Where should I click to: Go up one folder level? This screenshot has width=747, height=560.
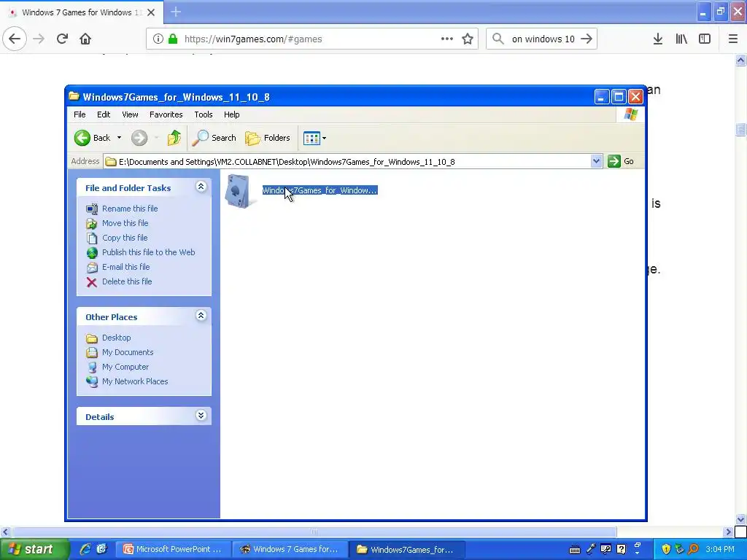tap(174, 138)
